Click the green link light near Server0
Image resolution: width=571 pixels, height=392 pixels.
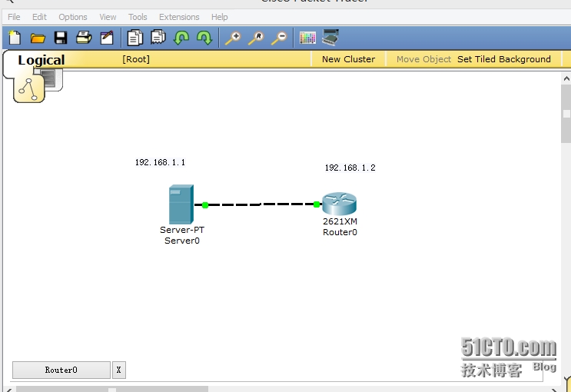205,205
